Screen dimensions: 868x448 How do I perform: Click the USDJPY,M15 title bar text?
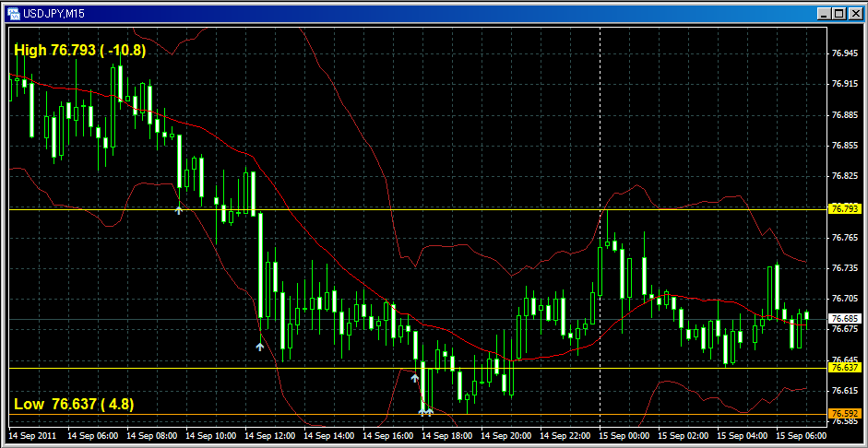pyautogui.click(x=54, y=12)
